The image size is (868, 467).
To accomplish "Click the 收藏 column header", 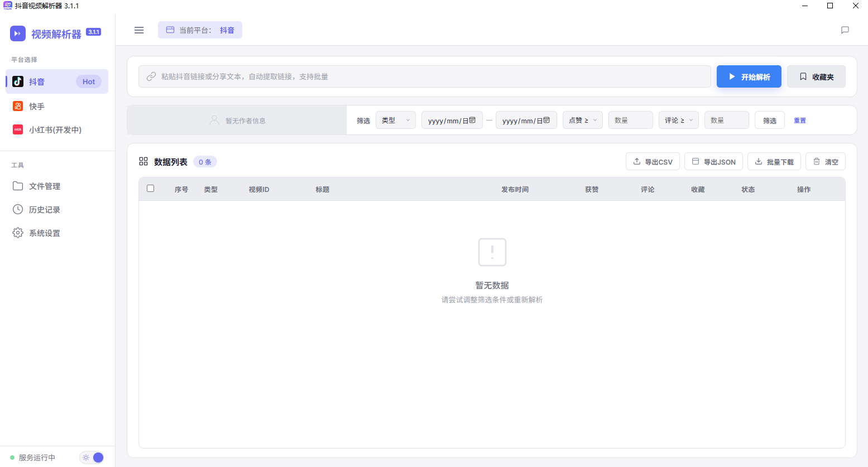I will pyautogui.click(x=698, y=189).
